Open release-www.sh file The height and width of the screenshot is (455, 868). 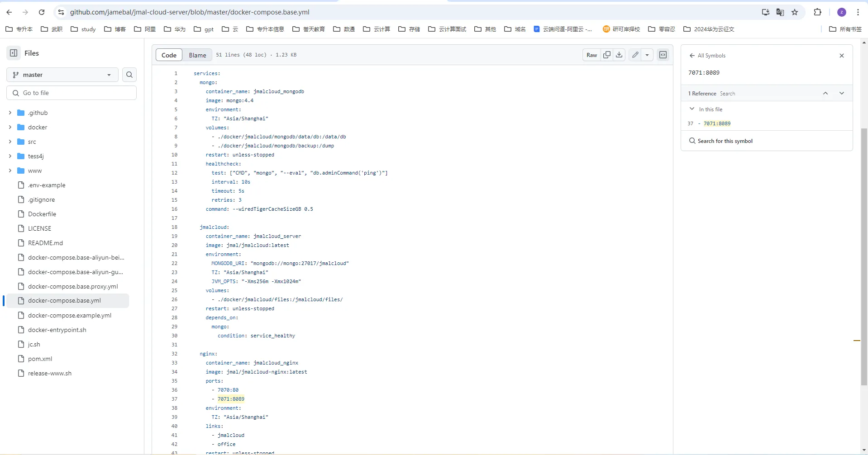pyautogui.click(x=50, y=373)
